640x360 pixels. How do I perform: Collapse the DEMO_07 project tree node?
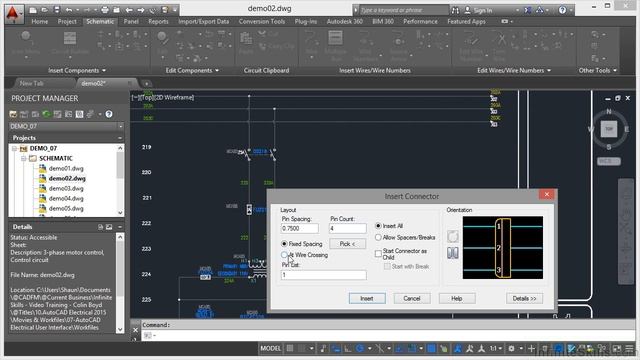point(15,148)
